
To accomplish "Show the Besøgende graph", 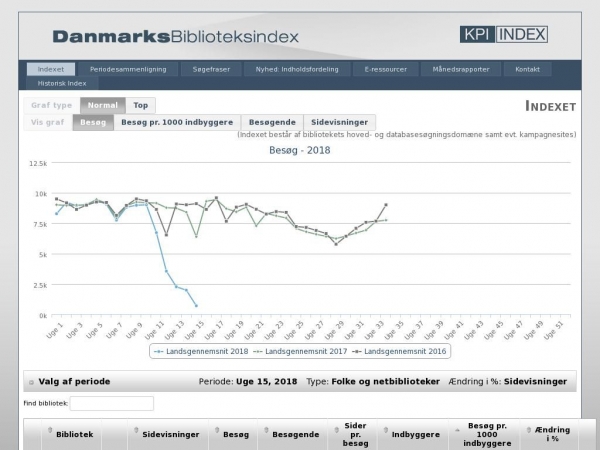I will [x=272, y=122].
